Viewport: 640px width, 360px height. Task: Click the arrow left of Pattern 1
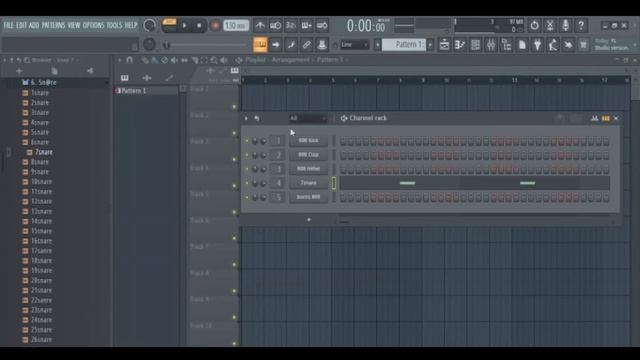pyautogui.click(x=378, y=44)
